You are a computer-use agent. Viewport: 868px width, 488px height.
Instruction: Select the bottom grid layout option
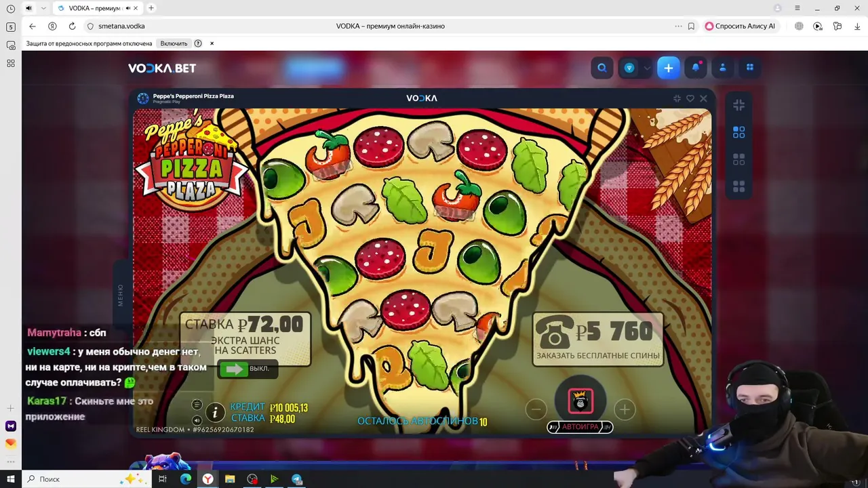pyautogui.click(x=739, y=186)
